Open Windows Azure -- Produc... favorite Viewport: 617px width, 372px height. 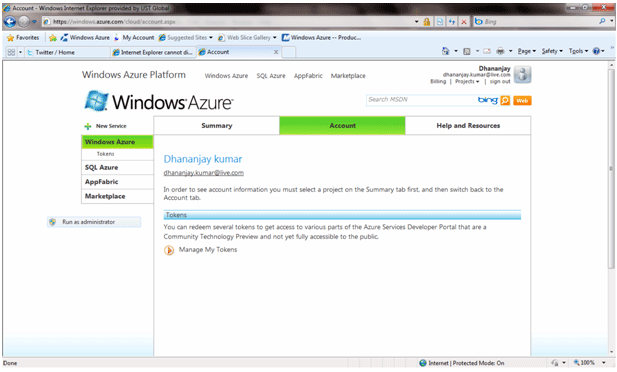(321, 38)
